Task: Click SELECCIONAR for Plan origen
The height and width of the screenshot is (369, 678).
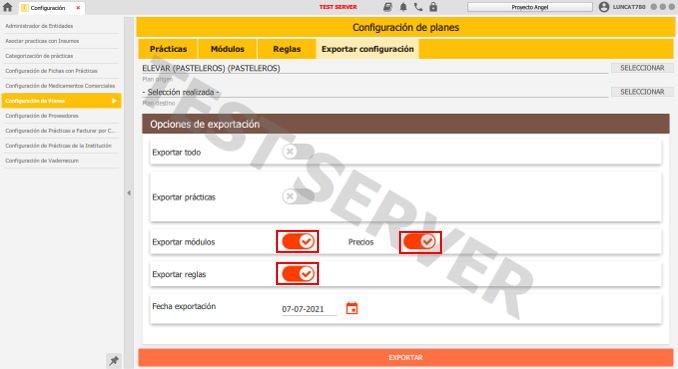Action: point(642,68)
